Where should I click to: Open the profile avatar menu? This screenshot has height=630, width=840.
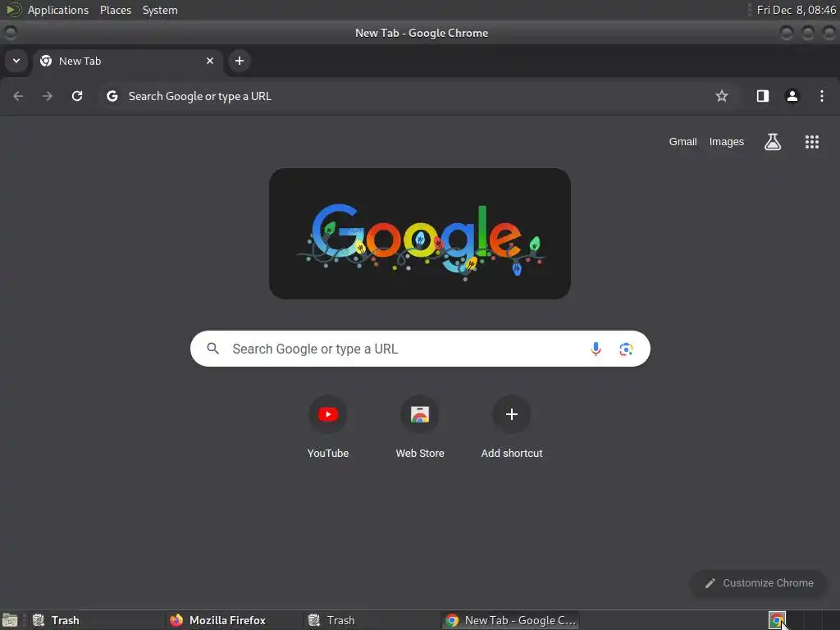(792, 96)
